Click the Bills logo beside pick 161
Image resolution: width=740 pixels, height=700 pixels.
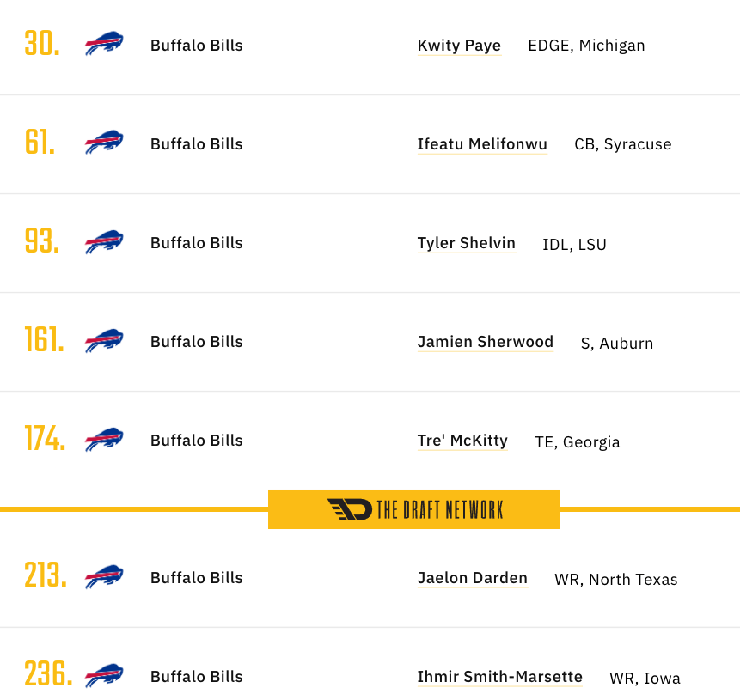click(104, 341)
